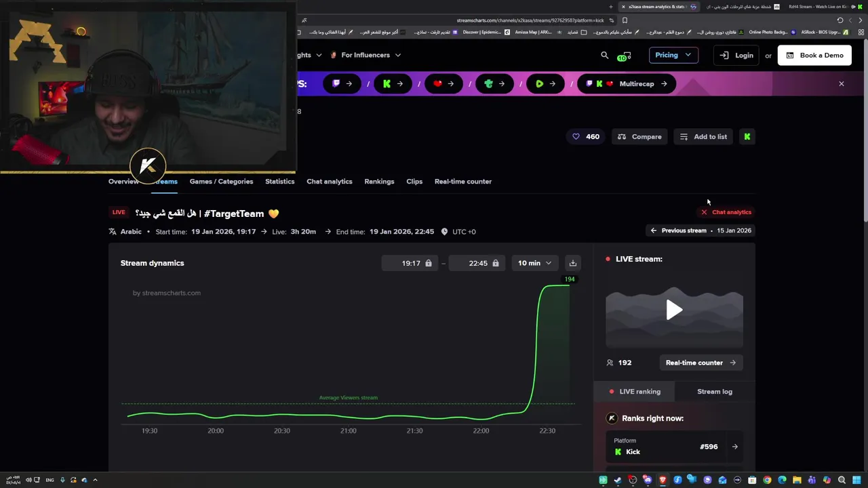Click the Compare button
Screen dimensions: 868x488
point(639,137)
